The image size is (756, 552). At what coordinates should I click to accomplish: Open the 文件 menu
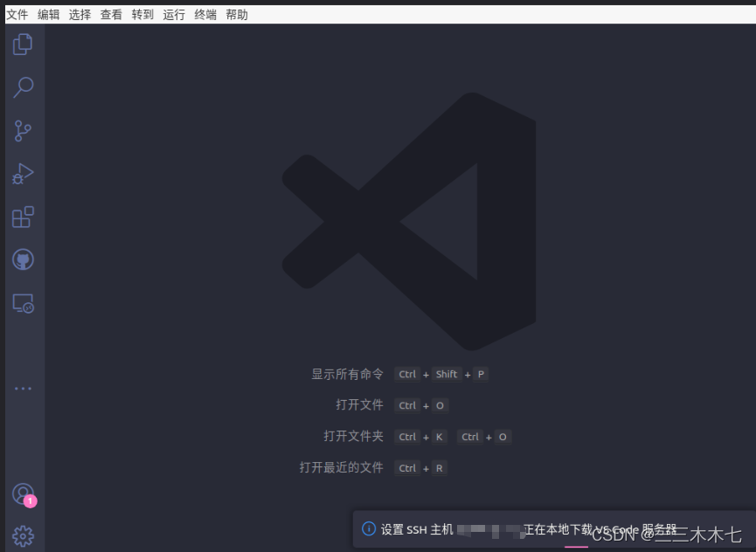17,15
